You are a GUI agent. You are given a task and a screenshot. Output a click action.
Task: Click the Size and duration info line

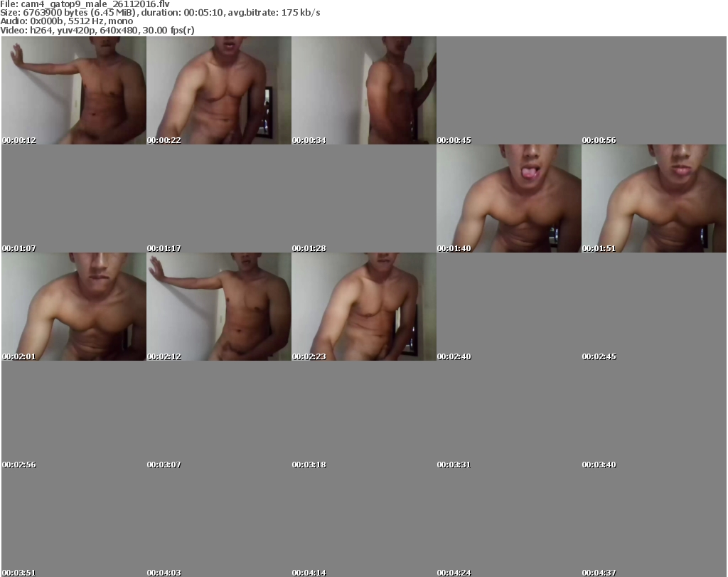[160, 13]
